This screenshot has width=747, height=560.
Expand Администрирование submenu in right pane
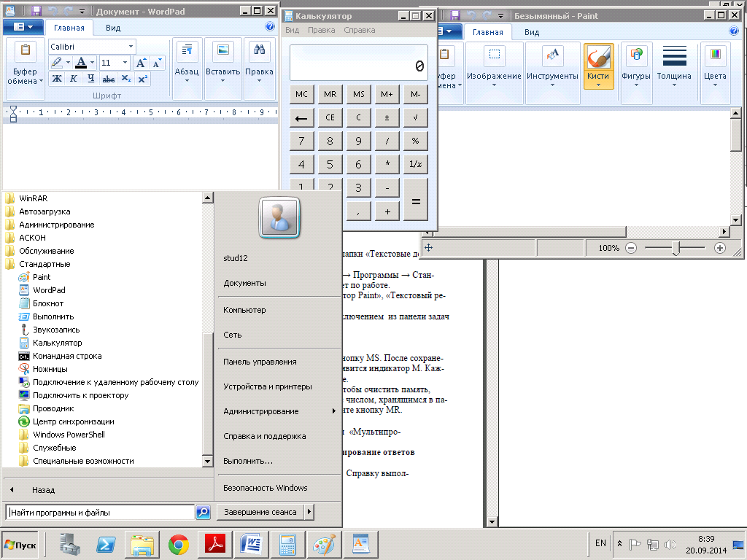[x=279, y=411]
